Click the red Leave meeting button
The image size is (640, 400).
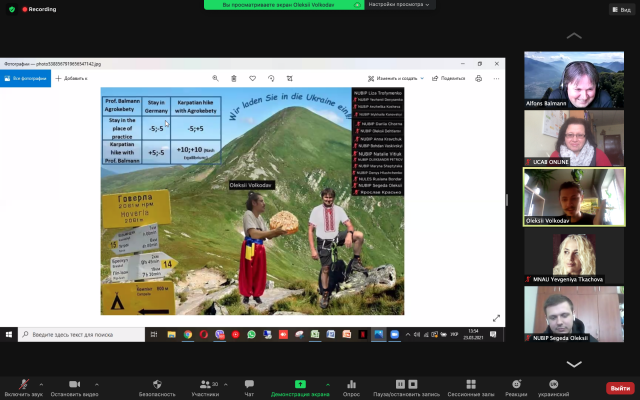(619, 388)
